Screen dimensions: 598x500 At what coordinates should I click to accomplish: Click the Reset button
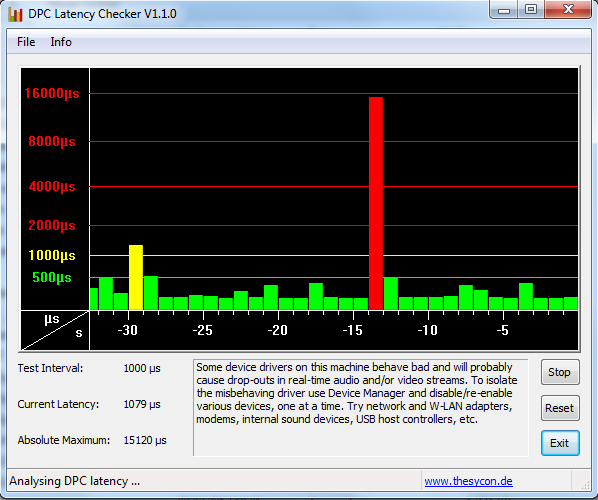[x=560, y=408]
